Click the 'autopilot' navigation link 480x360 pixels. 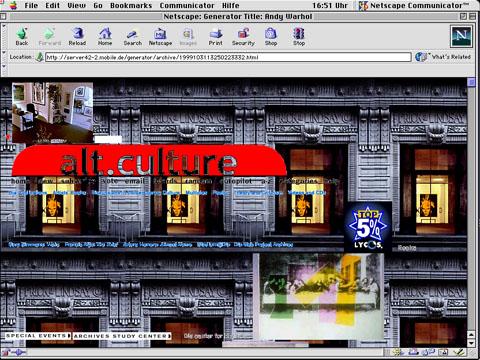[x=236, y=181]
